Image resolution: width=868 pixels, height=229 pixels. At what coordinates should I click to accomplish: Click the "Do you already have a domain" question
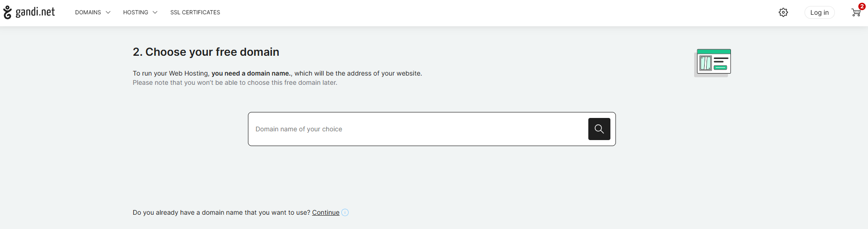tap(221, 212)
